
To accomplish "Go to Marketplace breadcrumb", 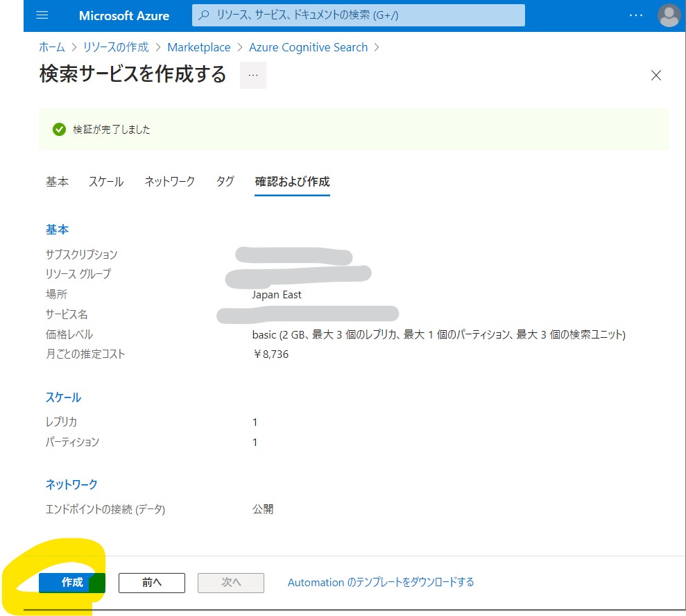I will tap(198, 47).
